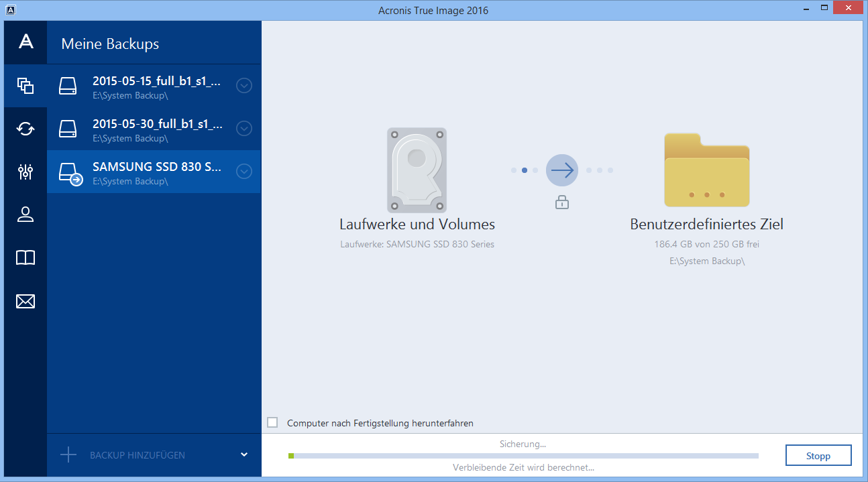Viewport: 868px width, 482px height.
Task: Click the backup progress bar
Action: click(523, 456)
